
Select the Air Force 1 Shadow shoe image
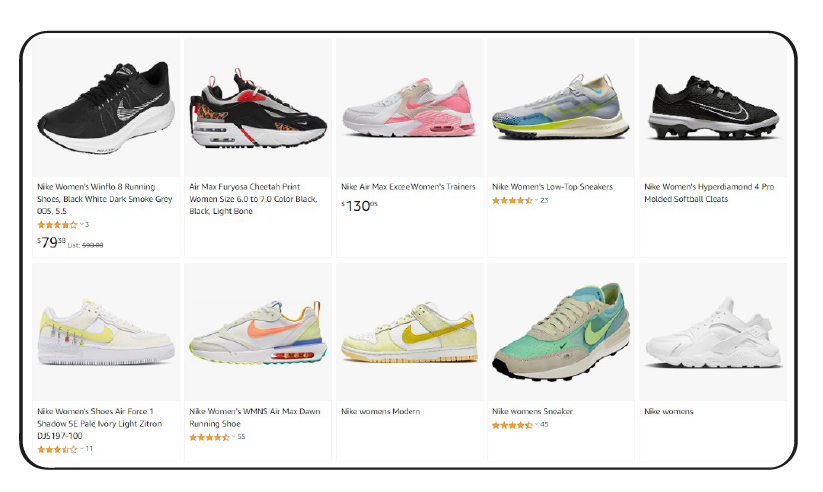click(x=107, y=332)
